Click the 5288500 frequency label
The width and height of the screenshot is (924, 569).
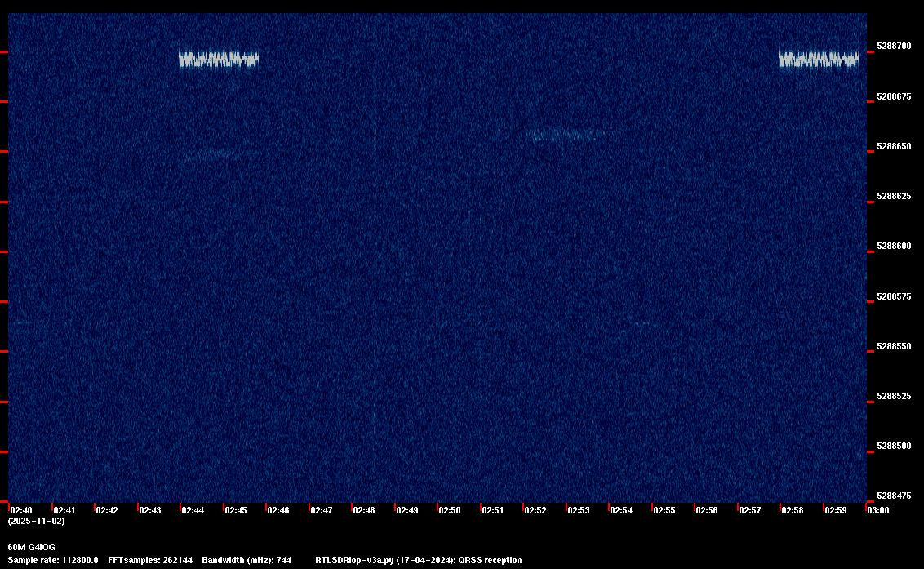click(894, 447)
